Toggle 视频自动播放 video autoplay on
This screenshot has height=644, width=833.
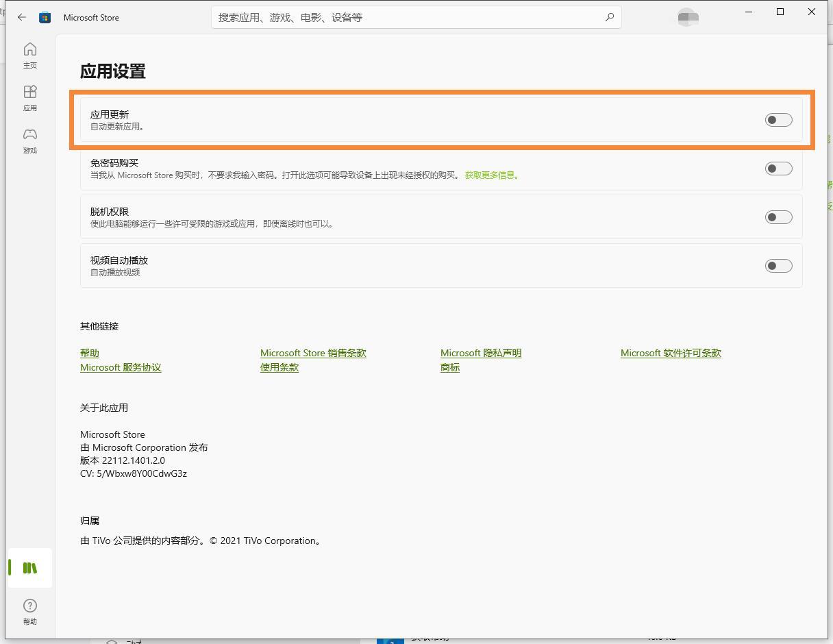pos(778,265)
